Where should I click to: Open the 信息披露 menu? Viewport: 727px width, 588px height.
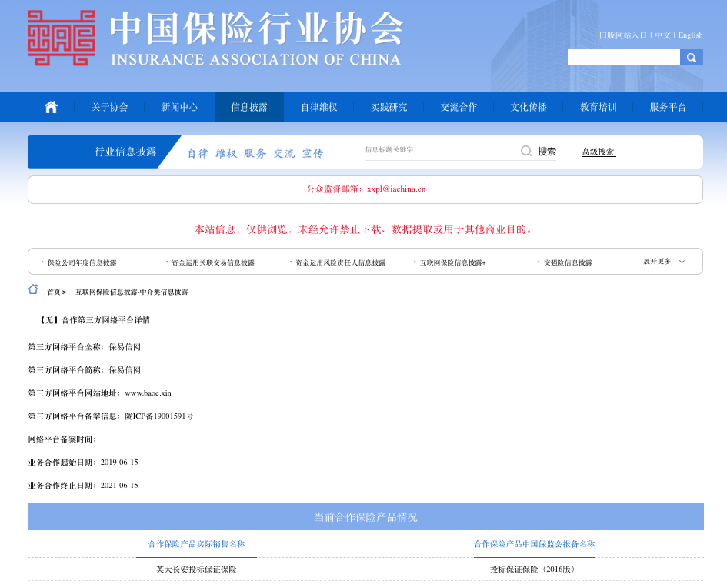(x=249, y=107)
